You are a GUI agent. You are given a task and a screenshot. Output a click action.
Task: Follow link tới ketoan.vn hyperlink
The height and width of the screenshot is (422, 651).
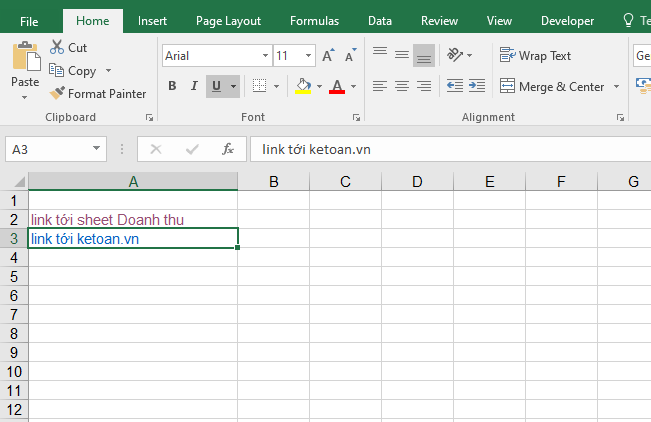click(85, 239)
